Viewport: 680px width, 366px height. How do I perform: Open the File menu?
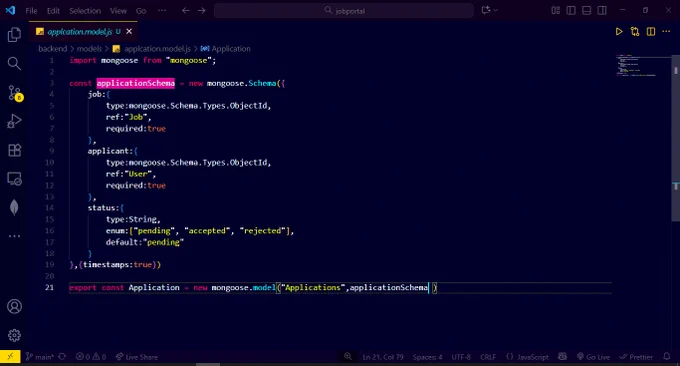(31, 10)
